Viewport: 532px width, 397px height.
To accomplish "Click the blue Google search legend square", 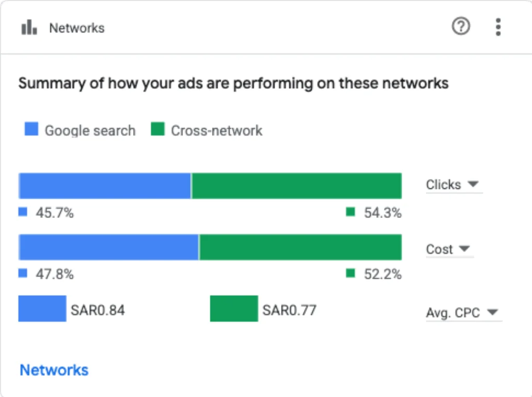I will coord(32,129).
